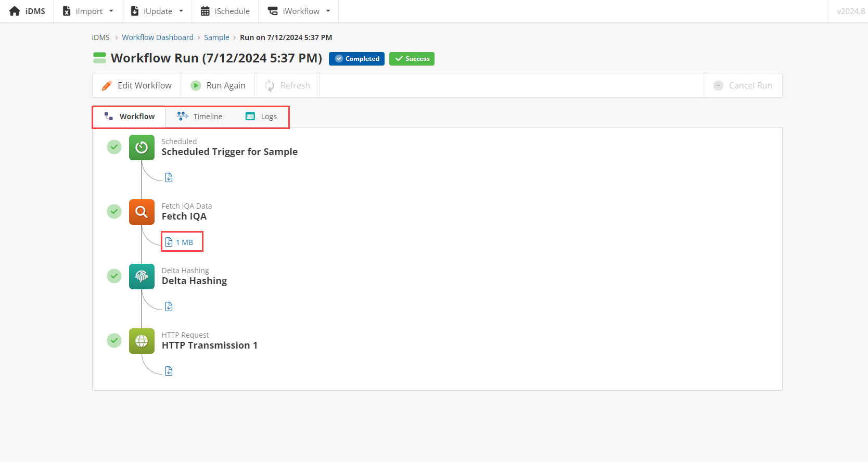Switch to the Timeline tab
The image size is (868, 462).
pyautogui.click(x=200, y=117)
